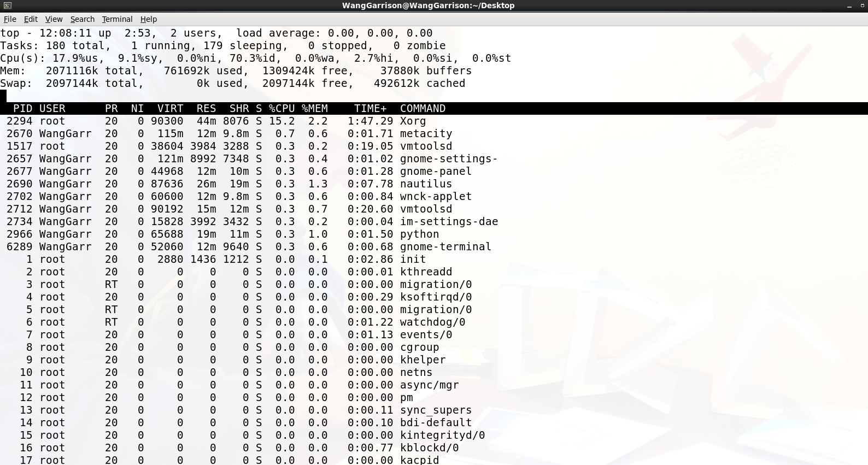868x465 pixels.
Task: Select the kthreadd process name
Action: (426, 272)
